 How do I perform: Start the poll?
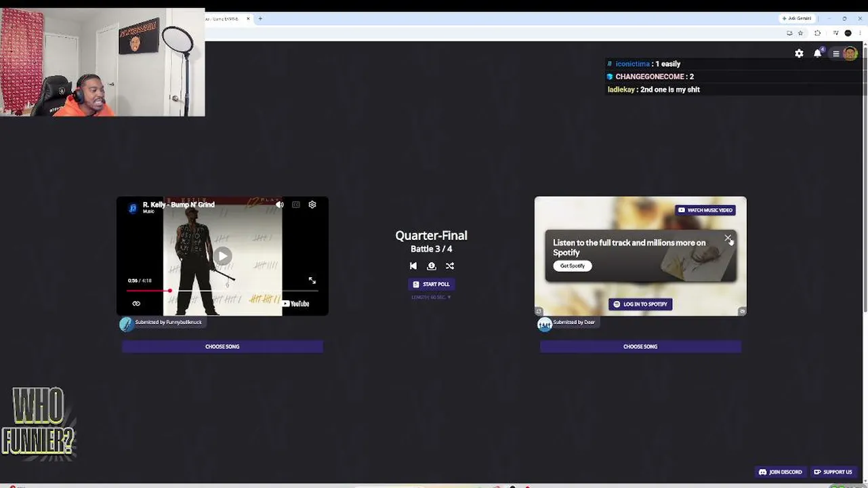click(x=431, y=284)
